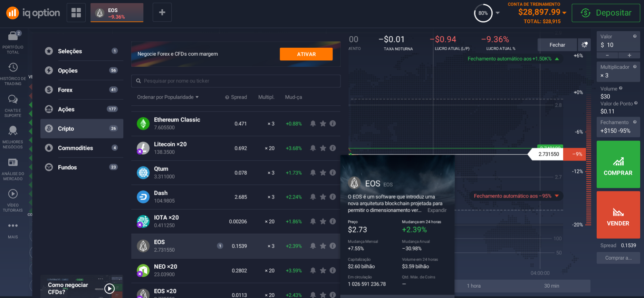Viewport: 644px width, 298px height.
Task: Click the Depositar button
Action: 606,13
